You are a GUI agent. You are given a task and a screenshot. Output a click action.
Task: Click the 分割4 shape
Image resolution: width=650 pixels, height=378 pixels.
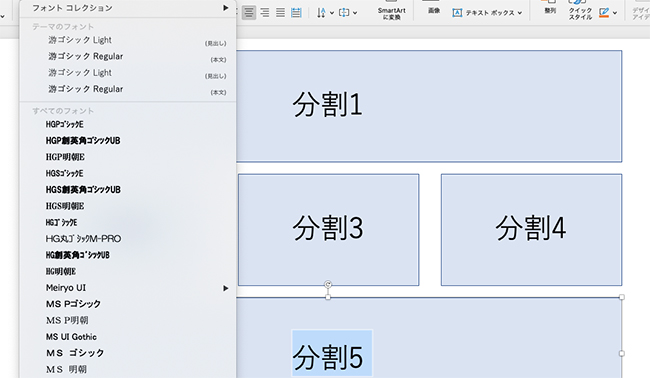tap(531, 230)
